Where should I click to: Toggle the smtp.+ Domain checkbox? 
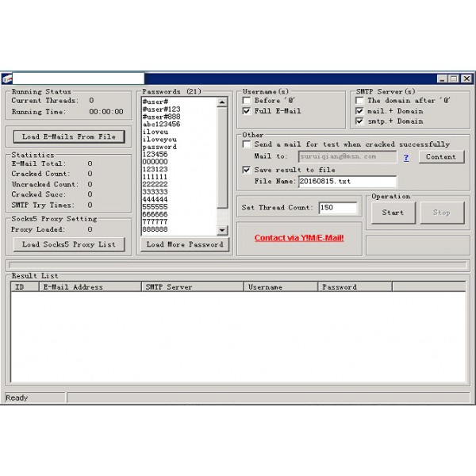360,121
